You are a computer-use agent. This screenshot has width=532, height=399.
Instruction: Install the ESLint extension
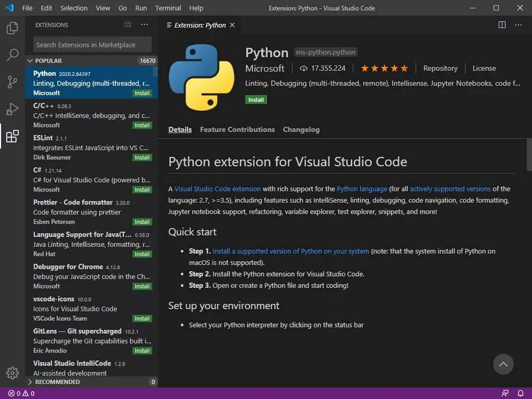[142, 157]
